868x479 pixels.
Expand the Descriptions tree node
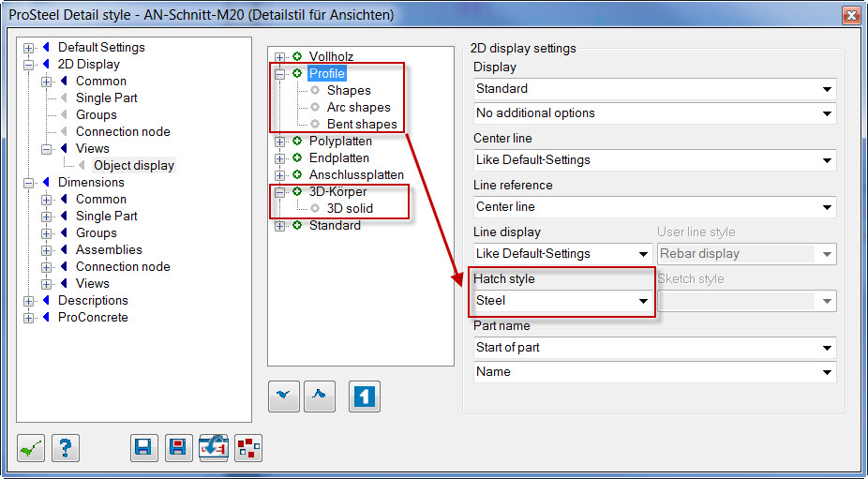pyautogui.click(x=28, y=301)
